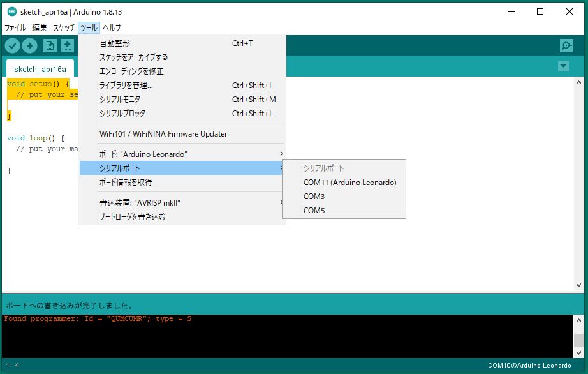This screenshot has height=374, width=588.
Task: Close the Arduino window
Action: (x=570, y=11)
